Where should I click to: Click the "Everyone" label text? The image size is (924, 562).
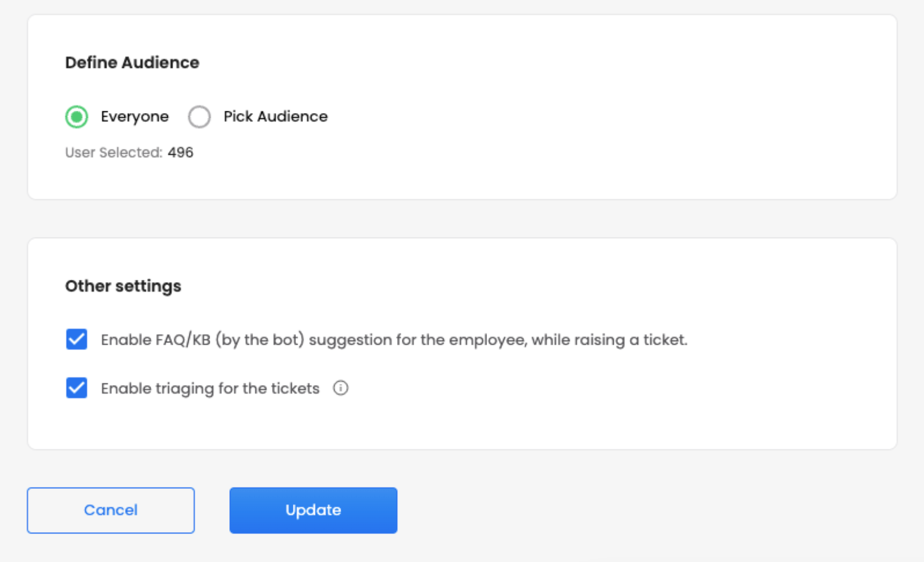[x=135, y=117]
